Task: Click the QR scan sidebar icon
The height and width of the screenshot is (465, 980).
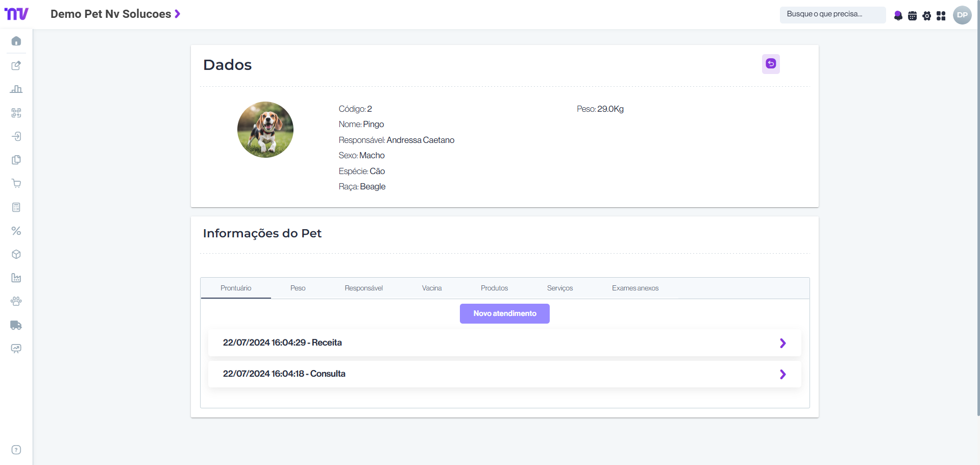Action: tap(16, 113)
